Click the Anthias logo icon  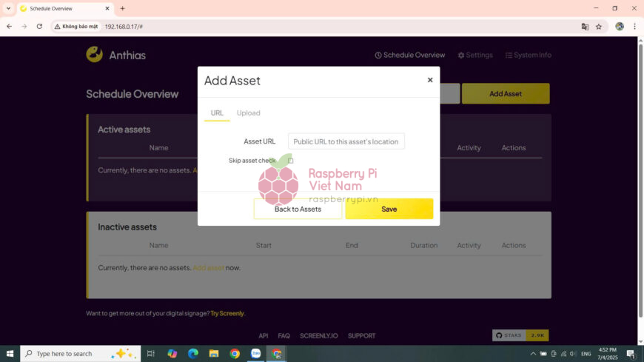[94, 55]
